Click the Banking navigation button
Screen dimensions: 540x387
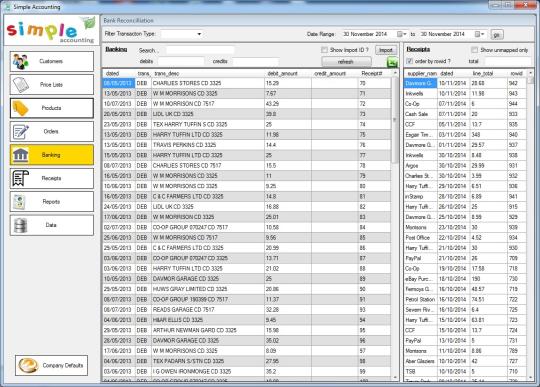tap(52, 155)
